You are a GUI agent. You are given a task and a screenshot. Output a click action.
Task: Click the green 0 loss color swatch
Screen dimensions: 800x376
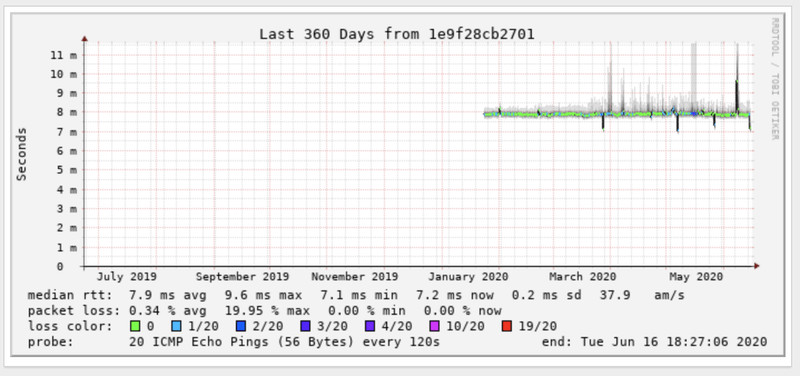click(x=135, y=327)
